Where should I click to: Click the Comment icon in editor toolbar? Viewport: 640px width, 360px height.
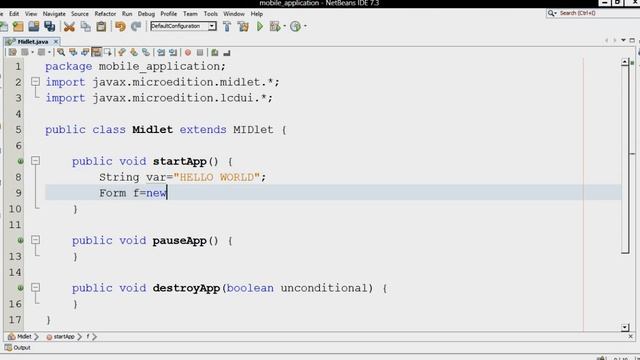[215, 52]
